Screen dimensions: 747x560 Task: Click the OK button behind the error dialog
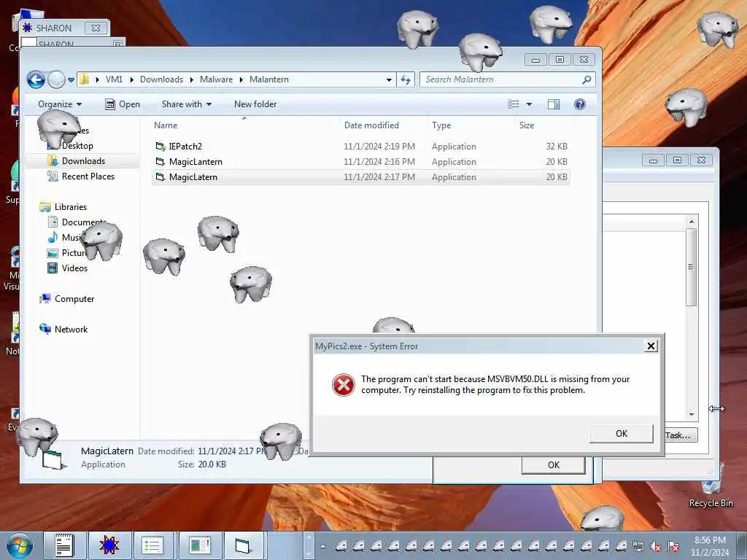553,464
